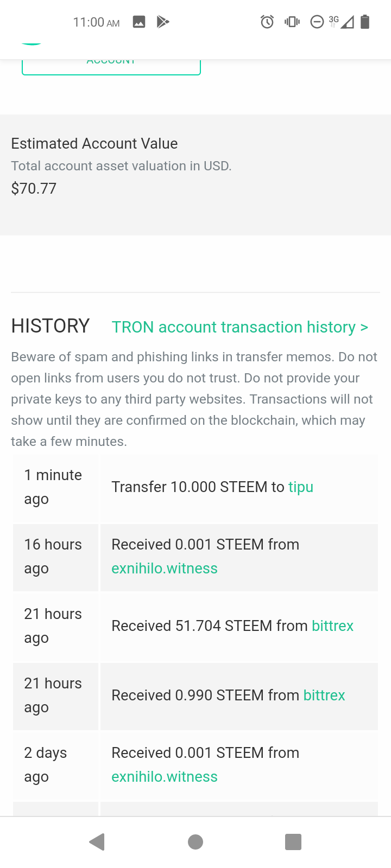Tap the do-not-disturb status icon
Viewport: 391px width, 868px height.
317,22
